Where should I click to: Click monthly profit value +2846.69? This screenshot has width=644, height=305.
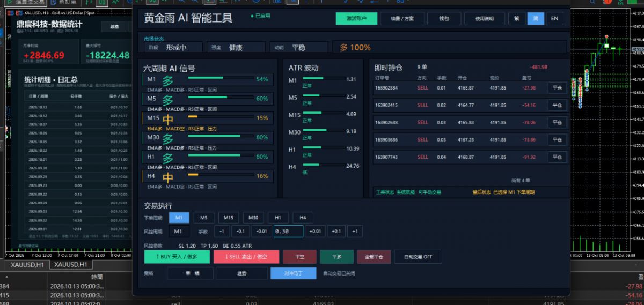pos(44,55)
